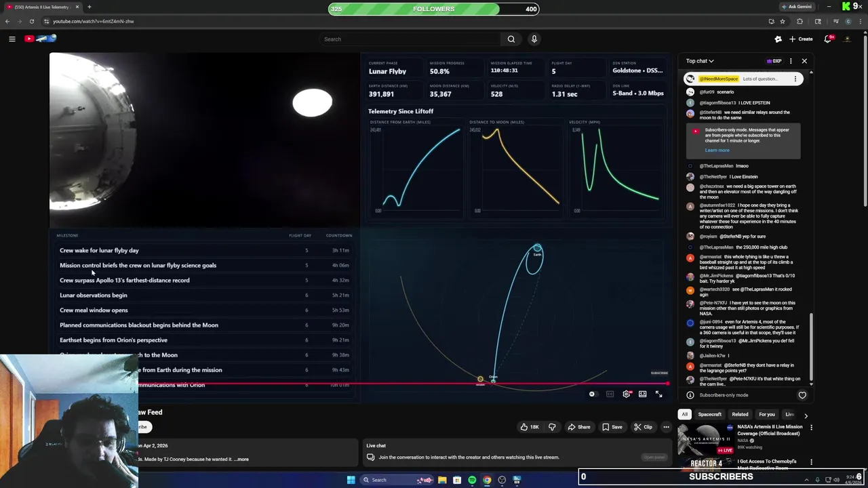Click the Open panel button for live chat
The image size is (868, 488).
click(654, 457)
